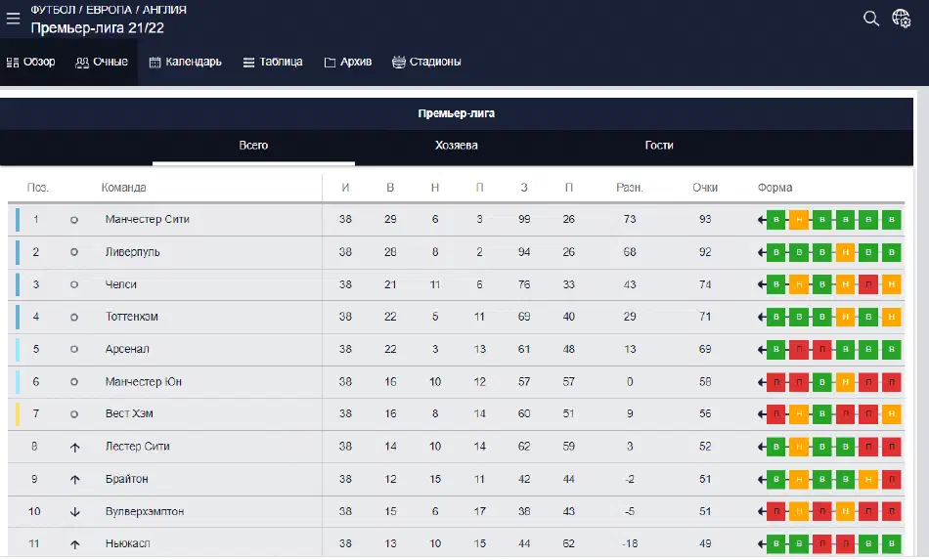
Task: Click the Разн. column header
Action: [x=629, y=188]
